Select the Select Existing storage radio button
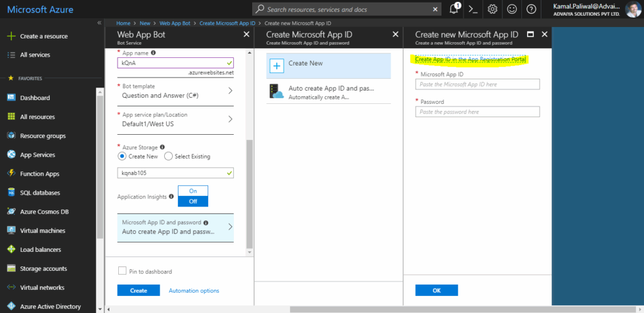Image resolution: width=644 pixels, height=313 pixels. pos(167,156)
